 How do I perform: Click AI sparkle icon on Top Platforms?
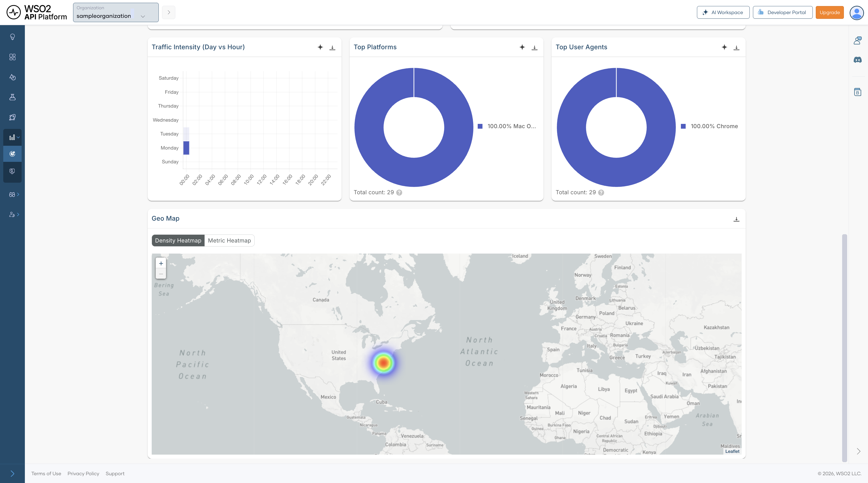(x=522, y=47)
